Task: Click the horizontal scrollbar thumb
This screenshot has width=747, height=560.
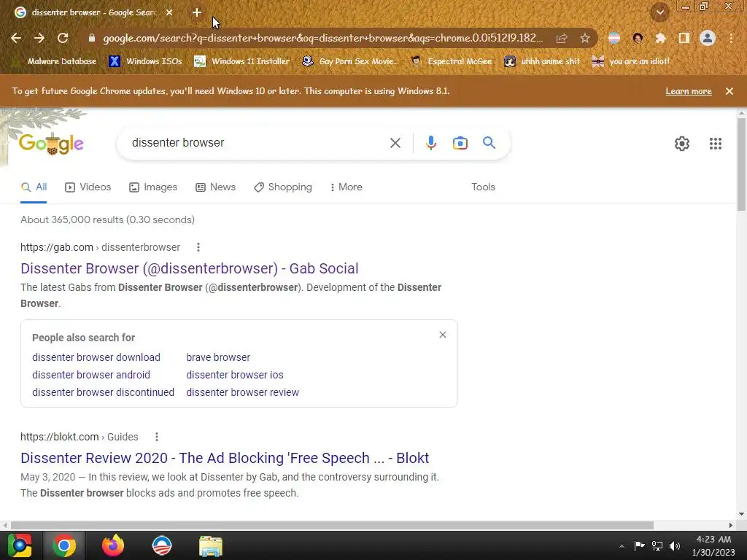Action: click(332, 525)
